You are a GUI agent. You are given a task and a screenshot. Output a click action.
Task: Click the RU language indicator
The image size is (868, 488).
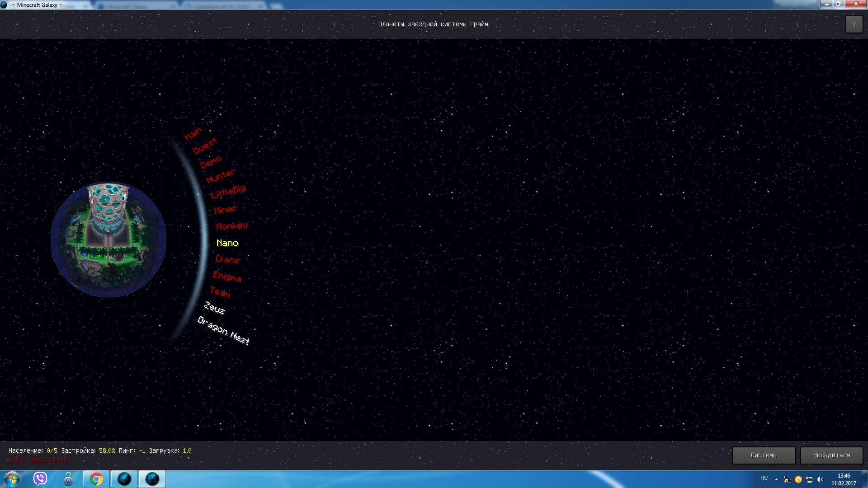click(764, 478)
